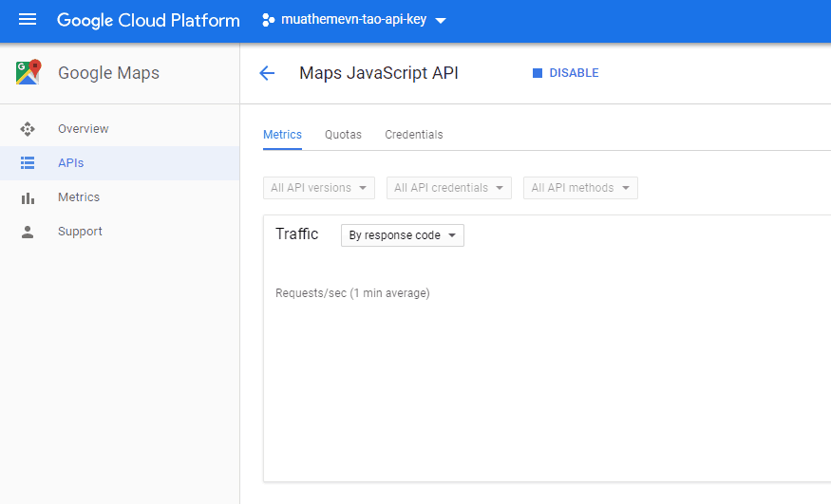Open Metrics in the sidebar
The width and height of the screenshot is (831, 504).
tap(120, 196)
